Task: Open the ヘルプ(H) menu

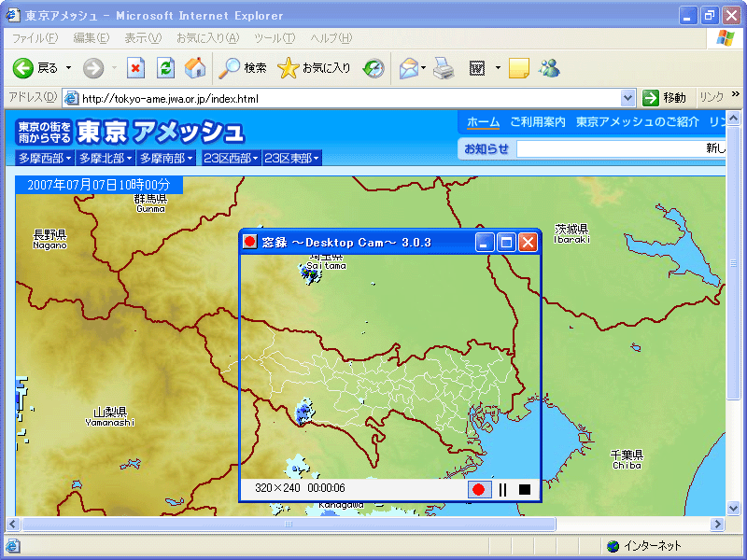Action: [x=331, y=38]
